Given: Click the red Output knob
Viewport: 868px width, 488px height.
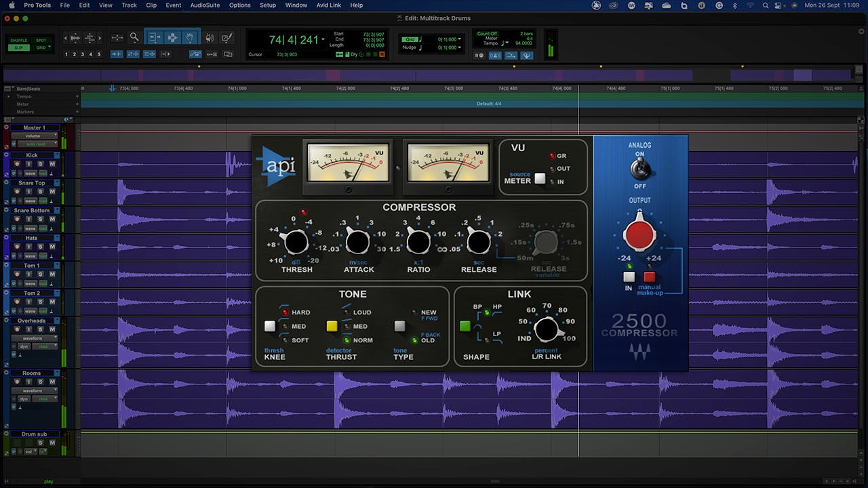Looking at the screenshot, I should pos(639,235).
